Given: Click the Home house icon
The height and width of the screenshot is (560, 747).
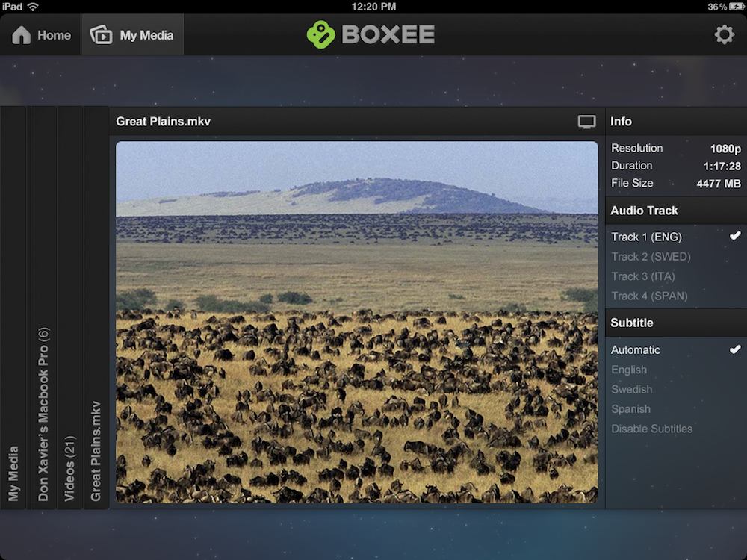Looking at the screenshot, I should (x=22, y=35).
